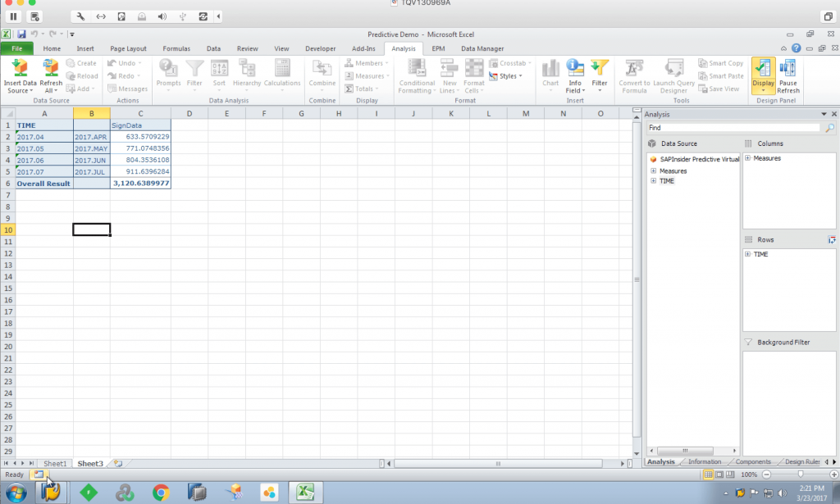Switch to the Formulas ribbon tab
Image resolution: width=840 pixels, height=504 pixels.
(176, 48)
